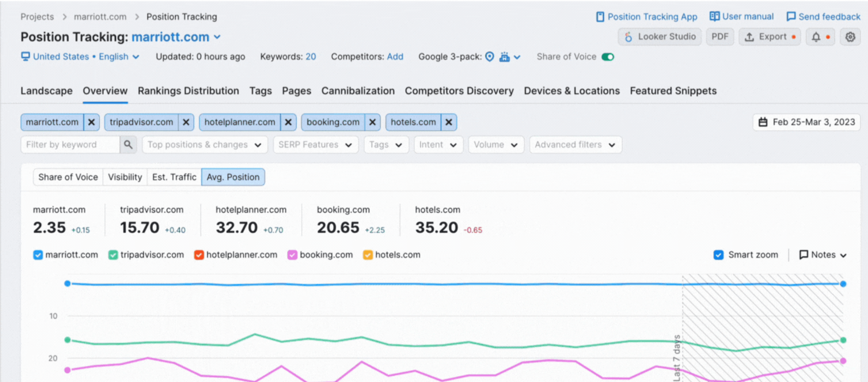Disable the Smart zoom checkbox
Image resolution: width=868 pixels, height=382 pixels.
coord(718,255)
